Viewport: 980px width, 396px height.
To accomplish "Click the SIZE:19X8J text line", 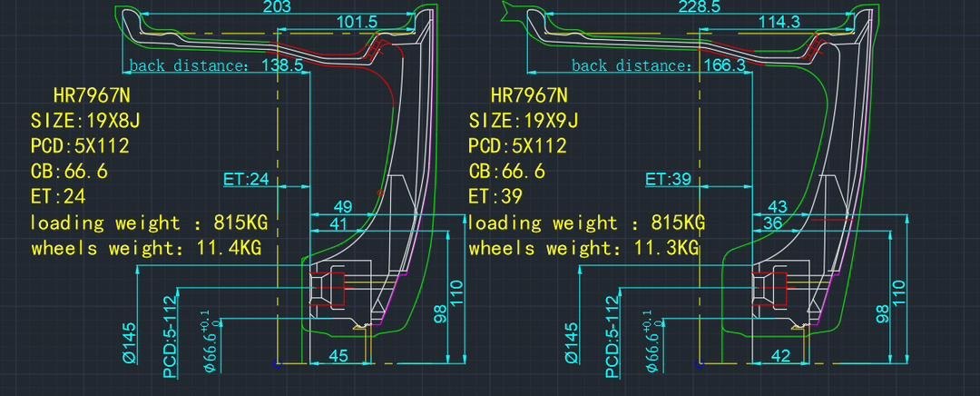I will coord(85,120).
